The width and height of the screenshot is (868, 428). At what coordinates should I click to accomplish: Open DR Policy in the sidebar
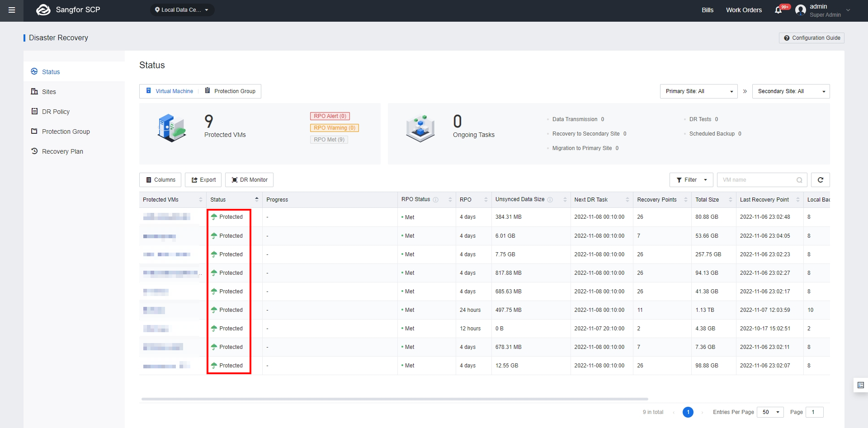pyautogui.click(x=56, y=112)
